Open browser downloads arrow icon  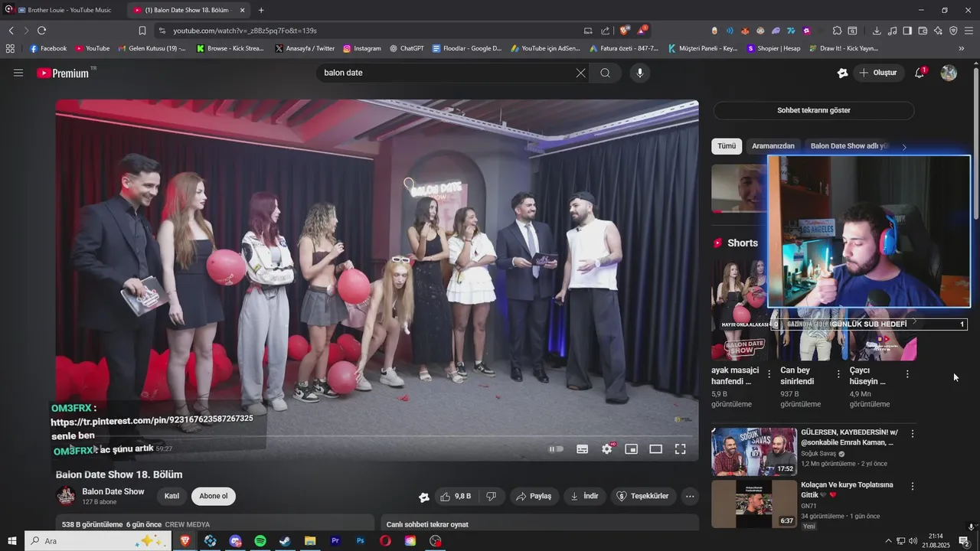[877, 31]
